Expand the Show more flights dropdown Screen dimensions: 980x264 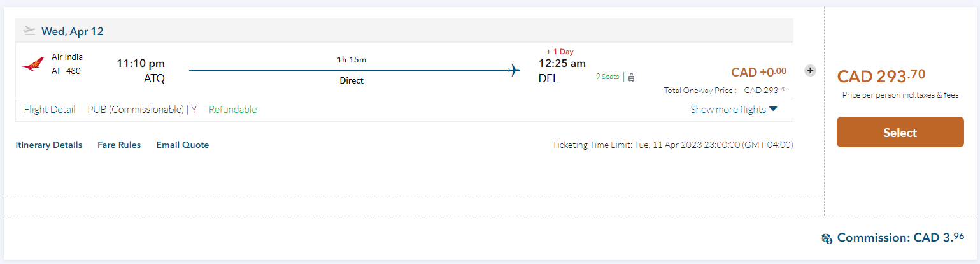[728, 110]
